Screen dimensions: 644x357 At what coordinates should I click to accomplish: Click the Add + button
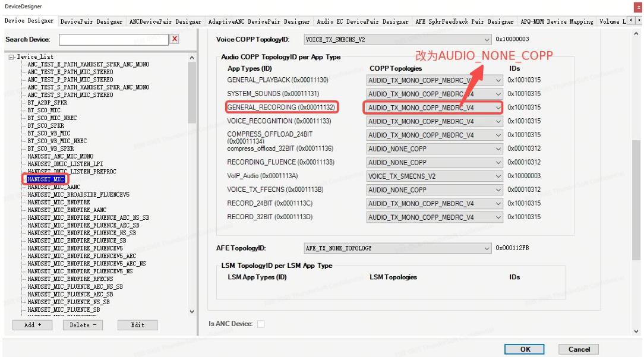coord(33,325)
